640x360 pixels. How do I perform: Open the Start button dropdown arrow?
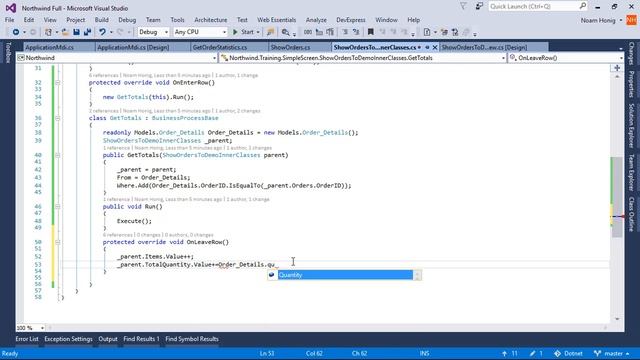click(258, 32)
